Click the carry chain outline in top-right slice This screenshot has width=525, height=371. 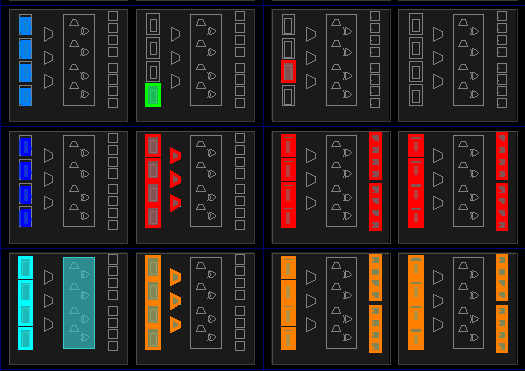click(468, 60)
